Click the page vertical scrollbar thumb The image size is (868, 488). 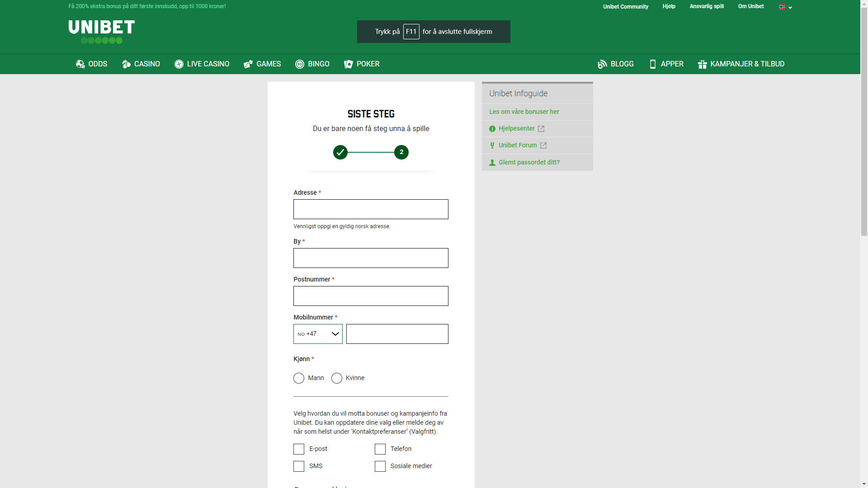click(864, 122)
